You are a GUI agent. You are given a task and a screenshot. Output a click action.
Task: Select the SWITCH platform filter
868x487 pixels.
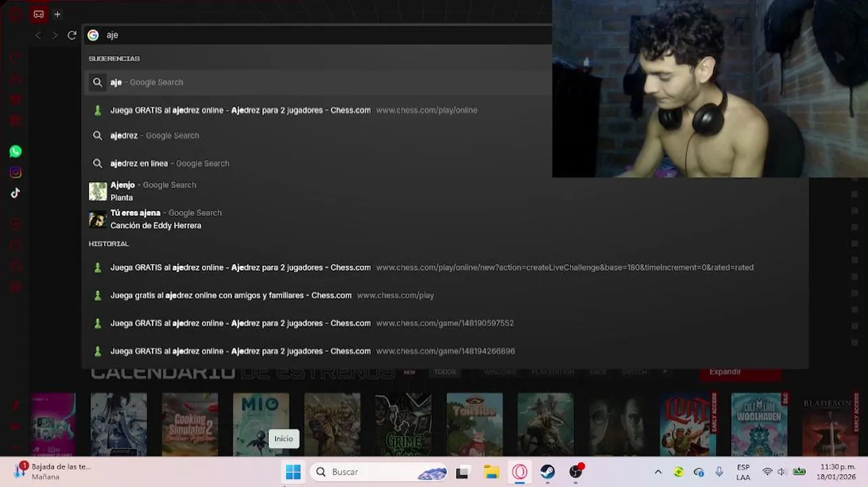coord(635,372)
